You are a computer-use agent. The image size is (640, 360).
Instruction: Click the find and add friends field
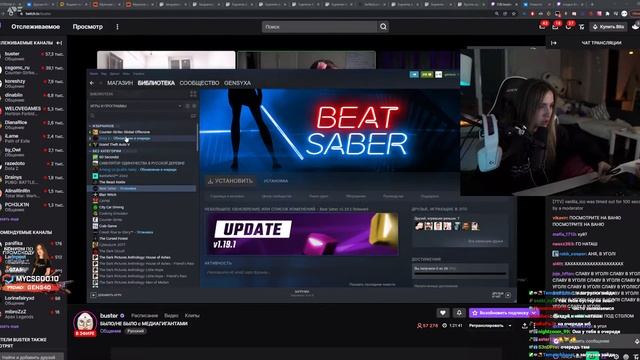point(32,356)
